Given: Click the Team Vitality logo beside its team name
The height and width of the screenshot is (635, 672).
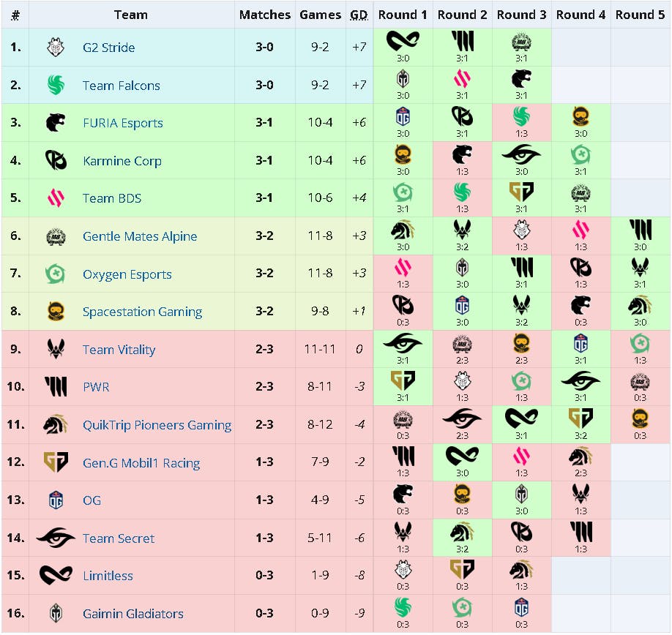Looking at the screenshot, I should click(56, 350).
